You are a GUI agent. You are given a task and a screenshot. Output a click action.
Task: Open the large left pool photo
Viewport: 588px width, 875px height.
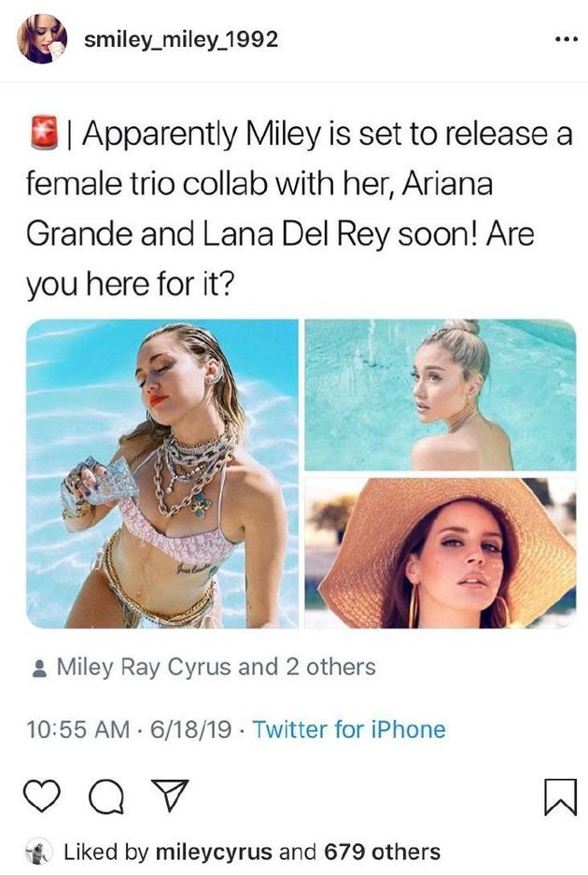pos(162,473)
